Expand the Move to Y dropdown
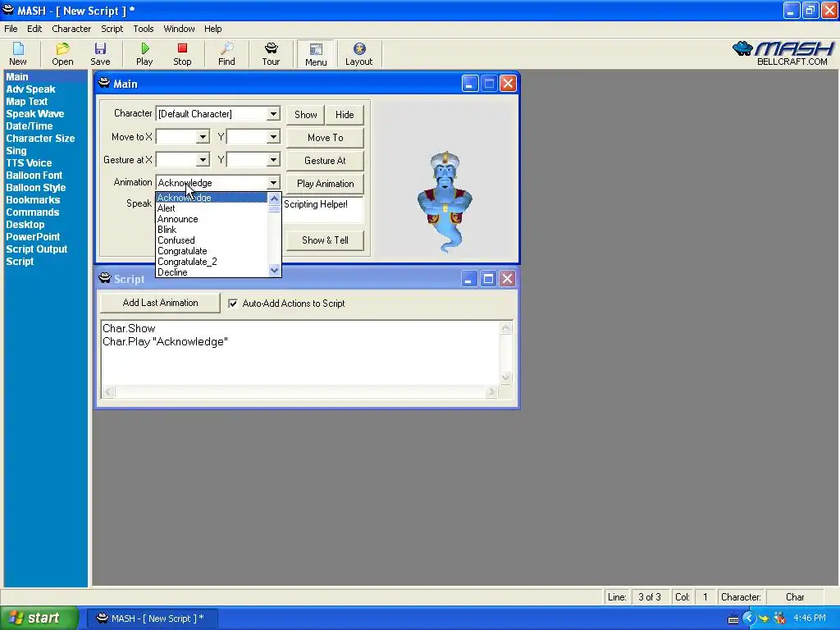 click(273, 137)
